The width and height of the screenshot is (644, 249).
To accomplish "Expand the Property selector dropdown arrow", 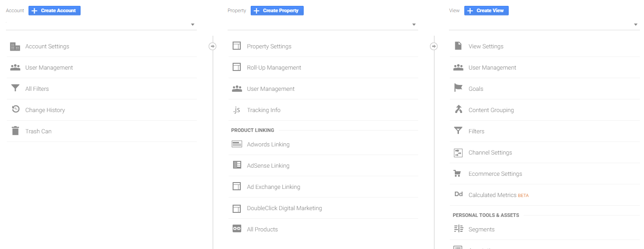I will click(414, 24).
